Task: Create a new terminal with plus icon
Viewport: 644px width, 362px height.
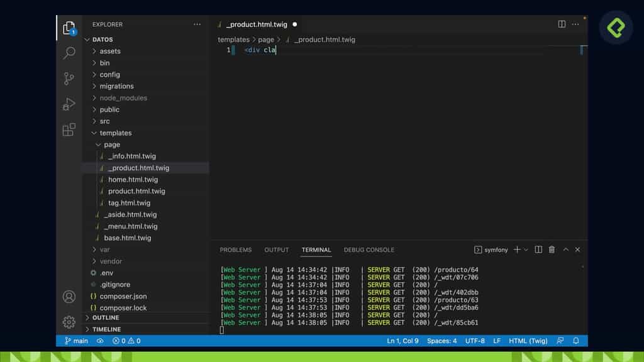Action: tap(517, 250)
